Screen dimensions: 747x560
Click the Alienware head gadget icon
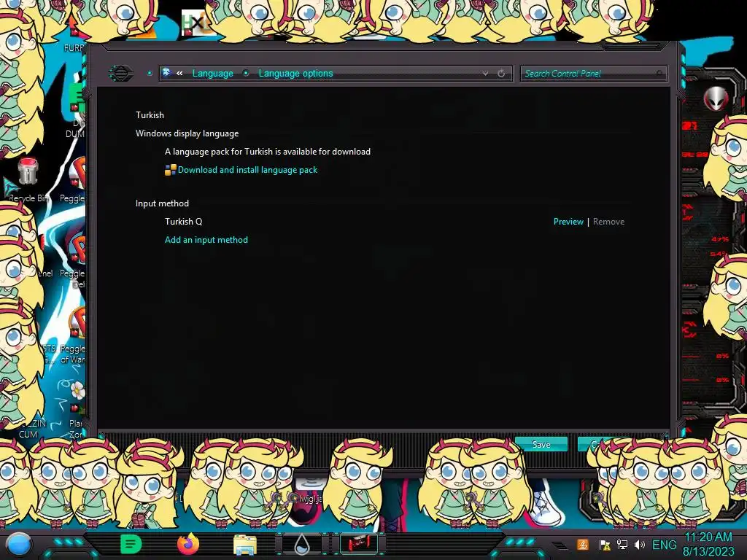716,98
